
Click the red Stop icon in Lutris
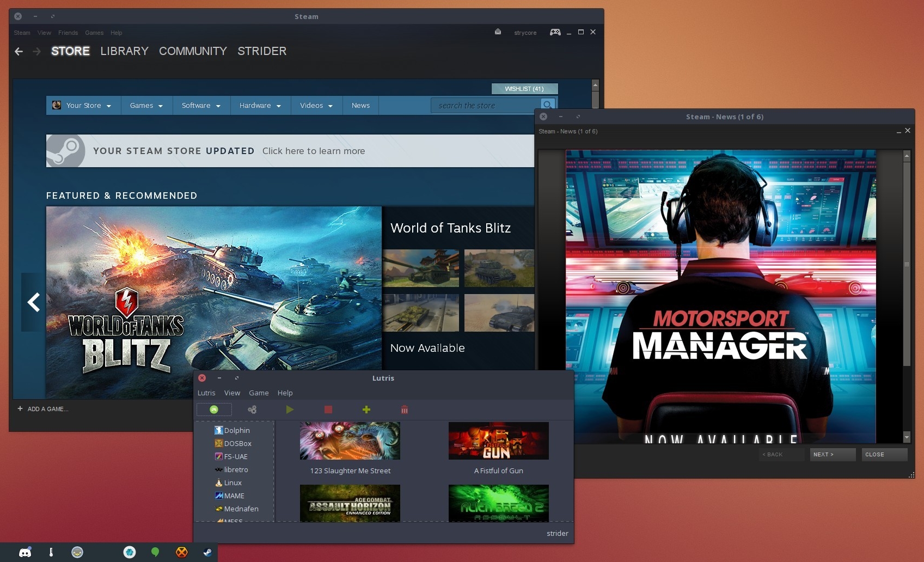tap(328, 410)
